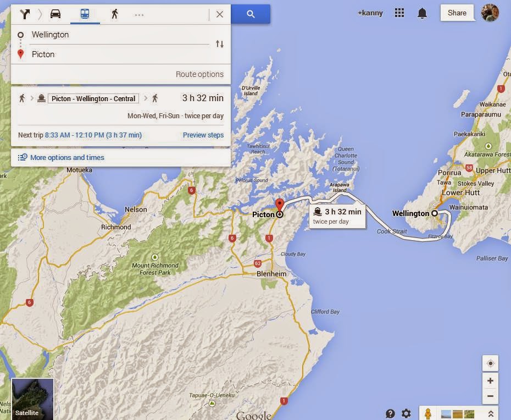Open notifications bell
Viewport: 511px width, 420px height.
point(422,13)
